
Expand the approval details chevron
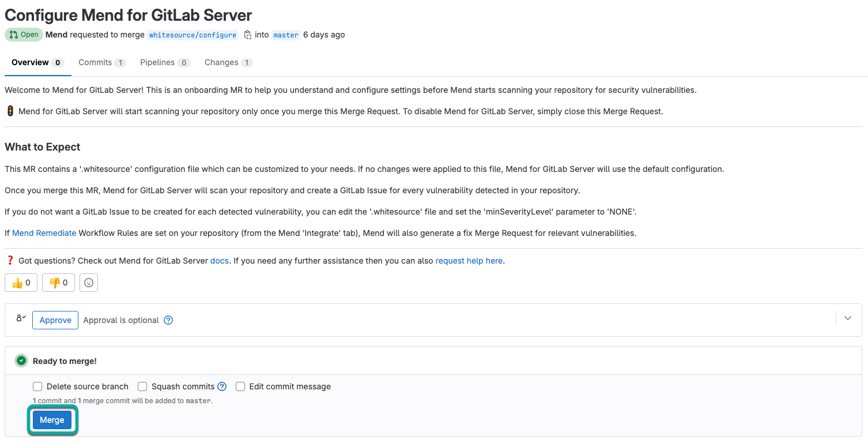click(847, 318)
